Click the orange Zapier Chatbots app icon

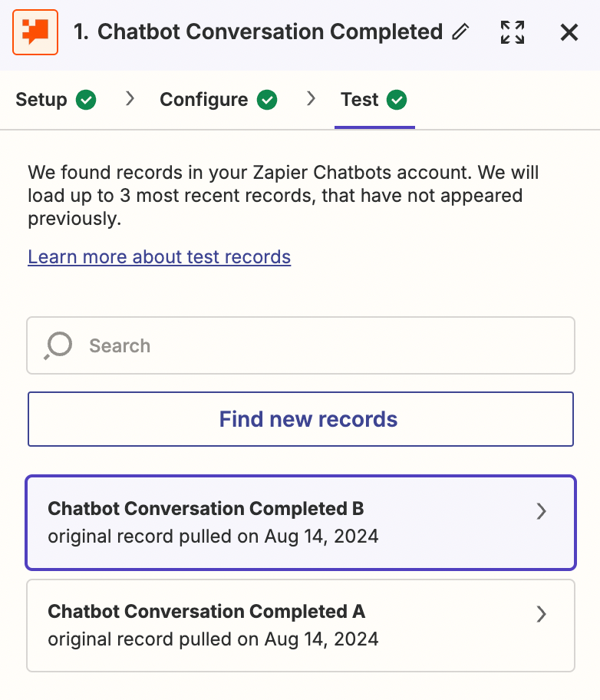[35, 32]
